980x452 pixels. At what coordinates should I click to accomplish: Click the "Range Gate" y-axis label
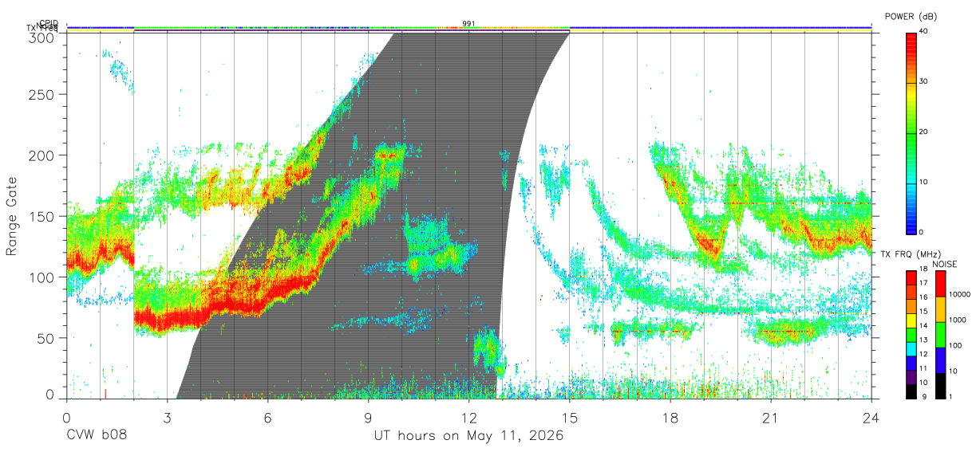(x=12, y=216)
